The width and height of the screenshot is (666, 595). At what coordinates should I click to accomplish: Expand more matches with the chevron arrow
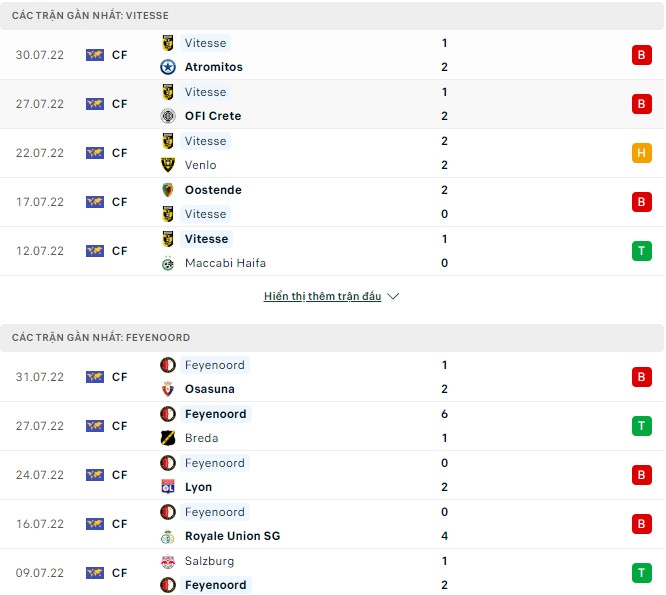(x=393, y=297)
